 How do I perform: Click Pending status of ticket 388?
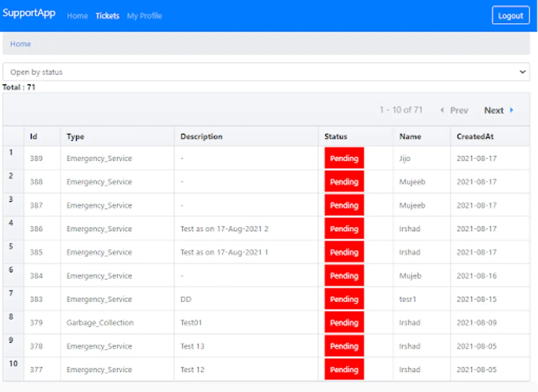tap(344, 182)
